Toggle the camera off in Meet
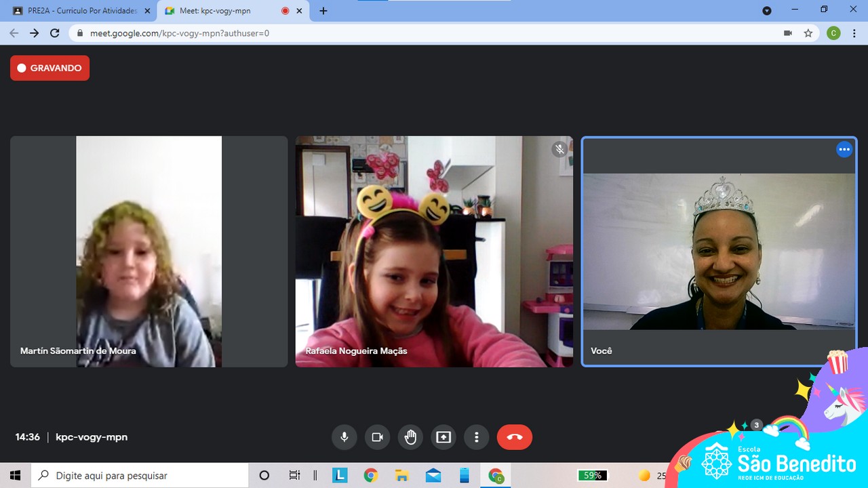Screen dimensions: 868x488 click(378, 437)
